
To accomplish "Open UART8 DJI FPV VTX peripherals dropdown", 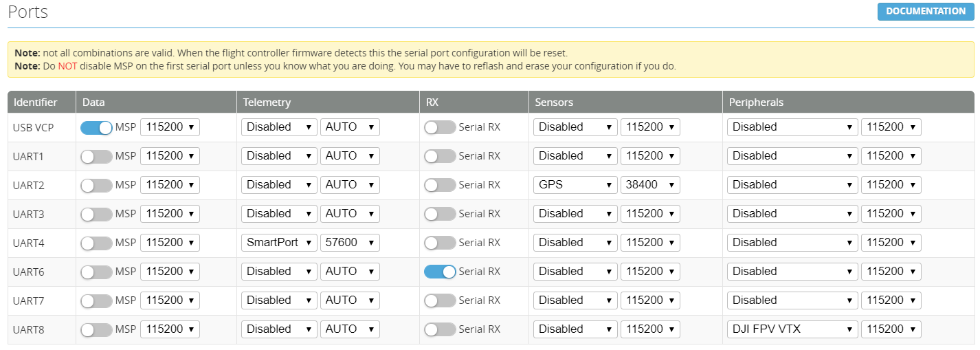I will [x=792, y=329].
